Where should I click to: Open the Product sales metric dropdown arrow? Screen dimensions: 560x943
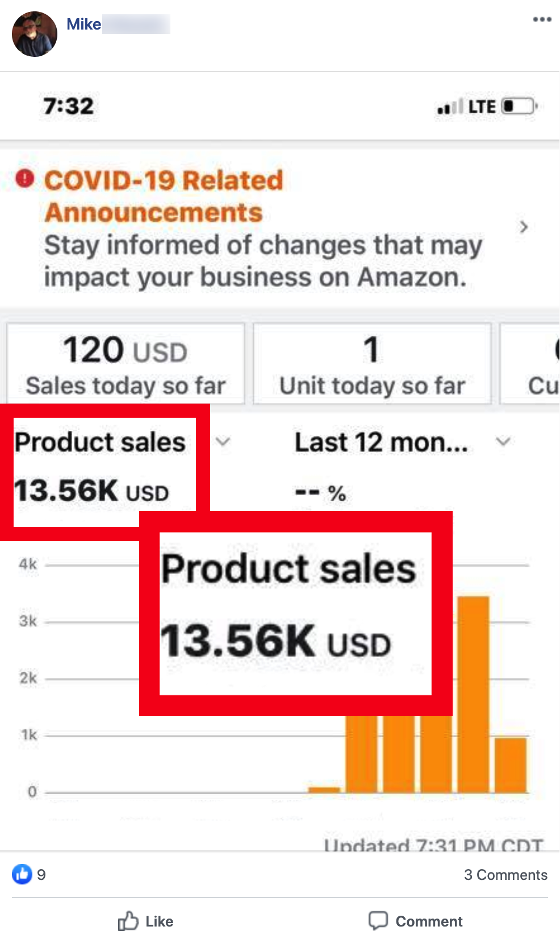223,442
